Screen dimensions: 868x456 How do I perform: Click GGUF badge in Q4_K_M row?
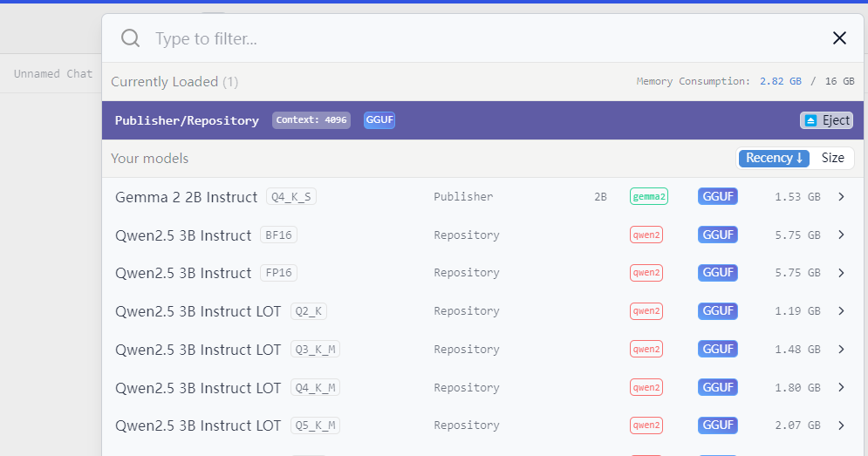tap(717, 387)
